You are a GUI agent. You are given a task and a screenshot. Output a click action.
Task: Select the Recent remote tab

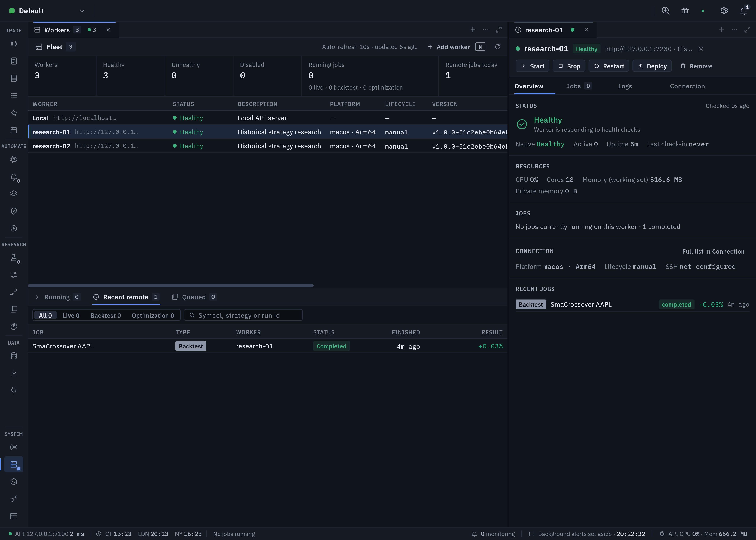[x=126, y=297]
